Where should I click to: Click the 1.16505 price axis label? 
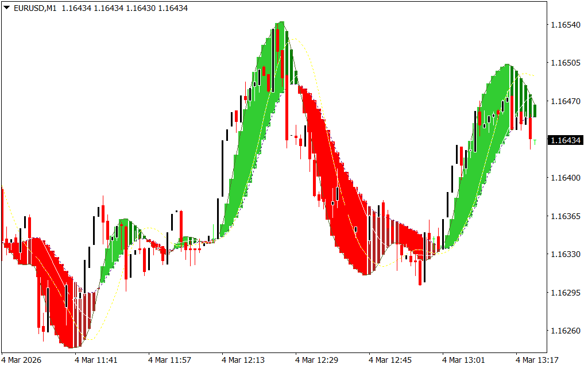click(x=565, y=63)
